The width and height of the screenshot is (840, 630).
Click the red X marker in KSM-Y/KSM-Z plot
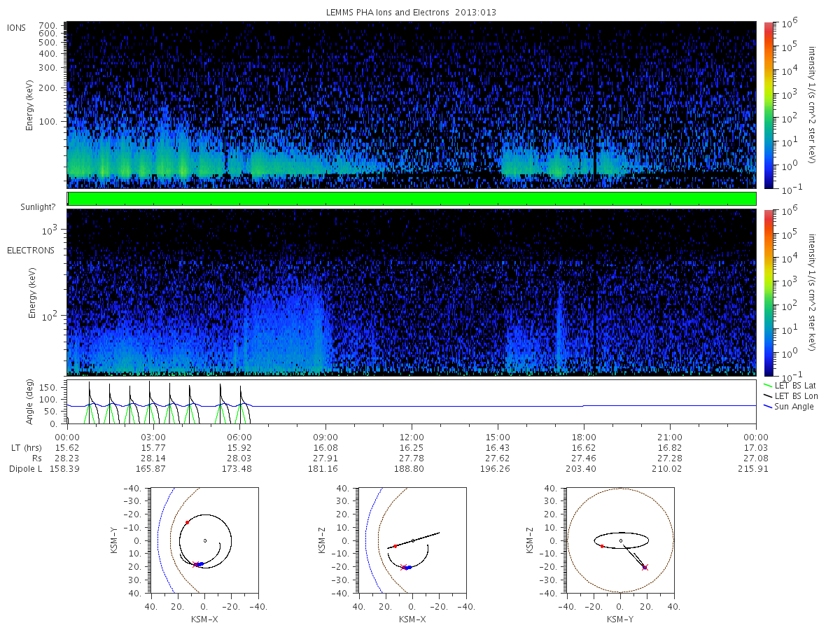tap(645, 567)
